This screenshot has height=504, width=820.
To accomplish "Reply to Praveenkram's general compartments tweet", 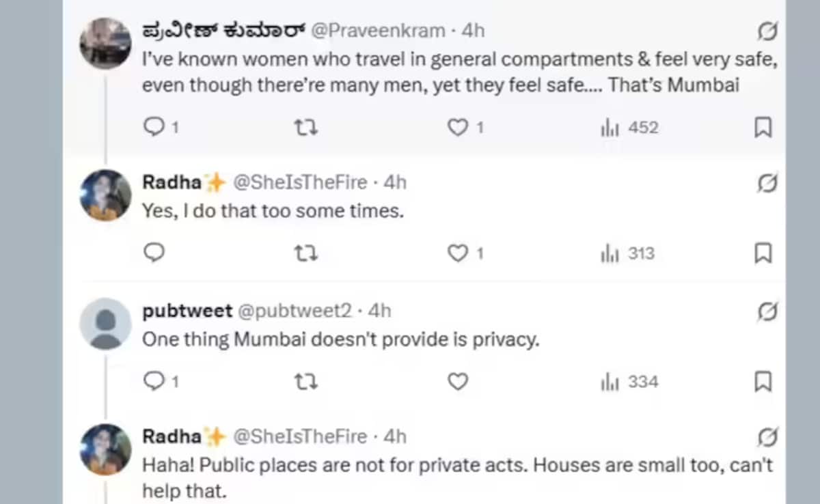I will click(155, 127).
